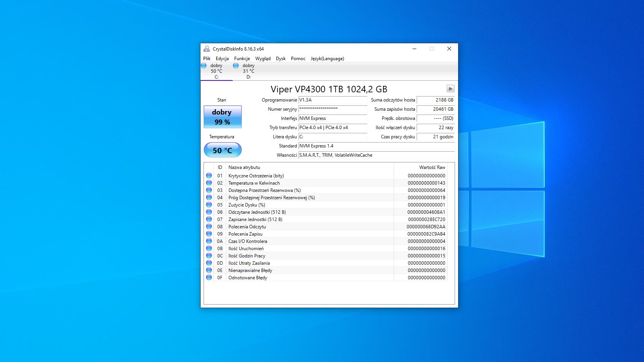This screenshot has height=362, width=644.
Task: Click the dobry 99 % health status button
Action: 222,117
